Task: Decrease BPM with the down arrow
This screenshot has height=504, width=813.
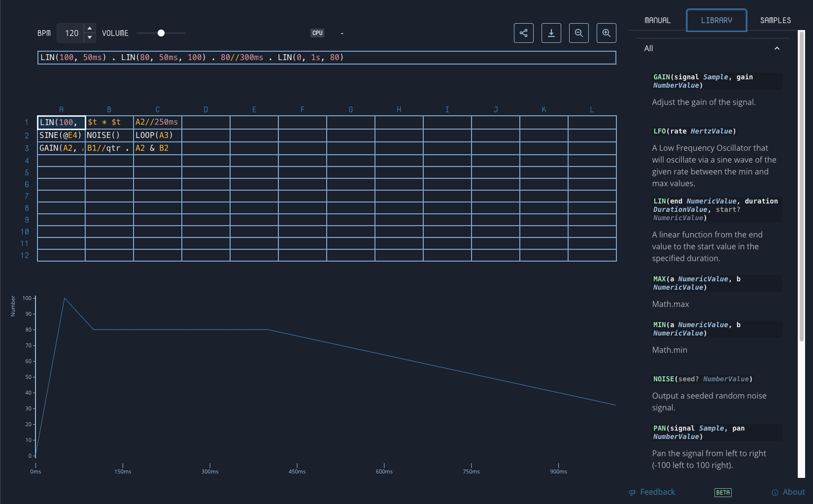Action: click(x=90, y=37)
